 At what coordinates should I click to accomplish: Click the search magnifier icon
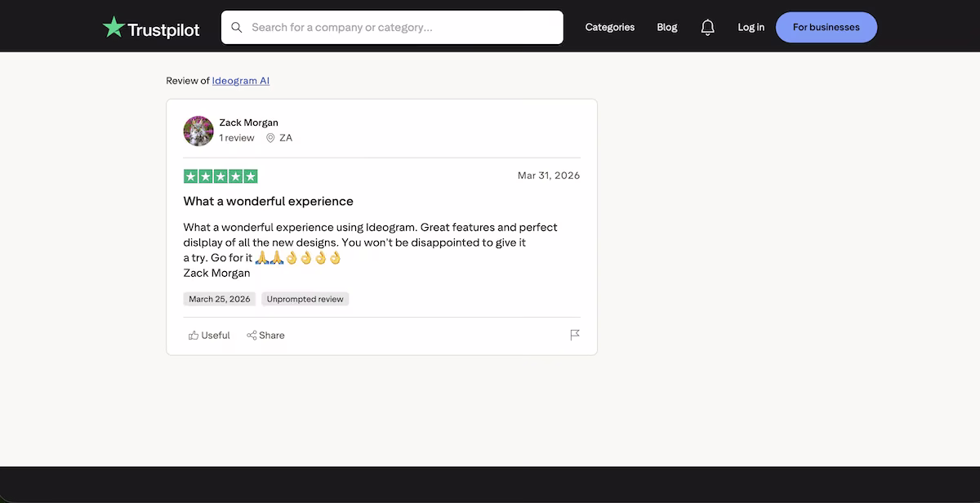coord(237,28)
